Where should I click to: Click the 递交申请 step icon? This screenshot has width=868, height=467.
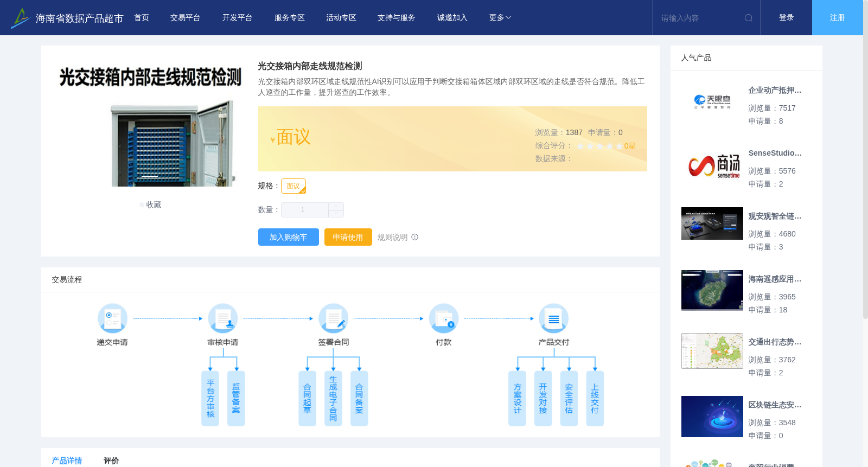pyautogui.click(x=112, y=318)
